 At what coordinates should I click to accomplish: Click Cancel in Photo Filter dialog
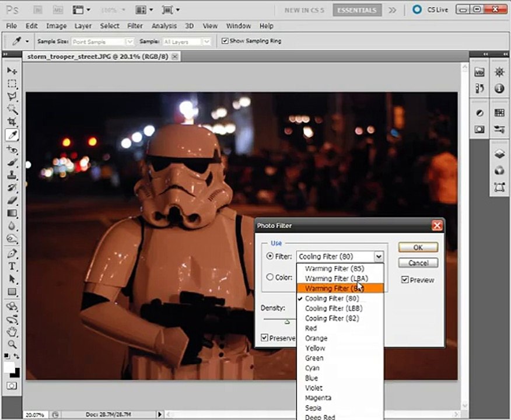click(418, 262)
